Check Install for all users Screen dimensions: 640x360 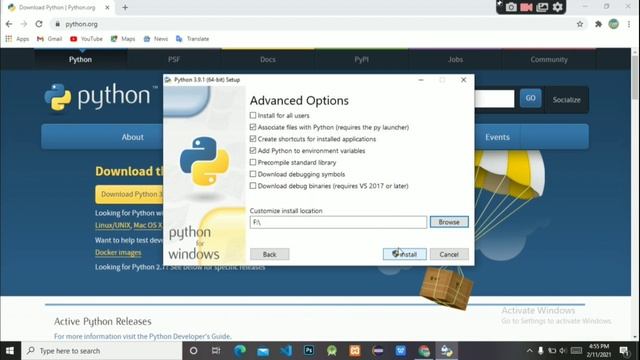(253, 116)
